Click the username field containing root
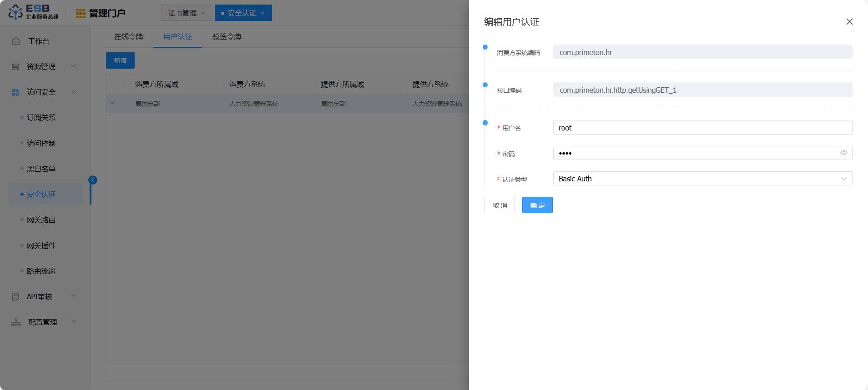This screenshot has height=390, width=868. (702, 128)
